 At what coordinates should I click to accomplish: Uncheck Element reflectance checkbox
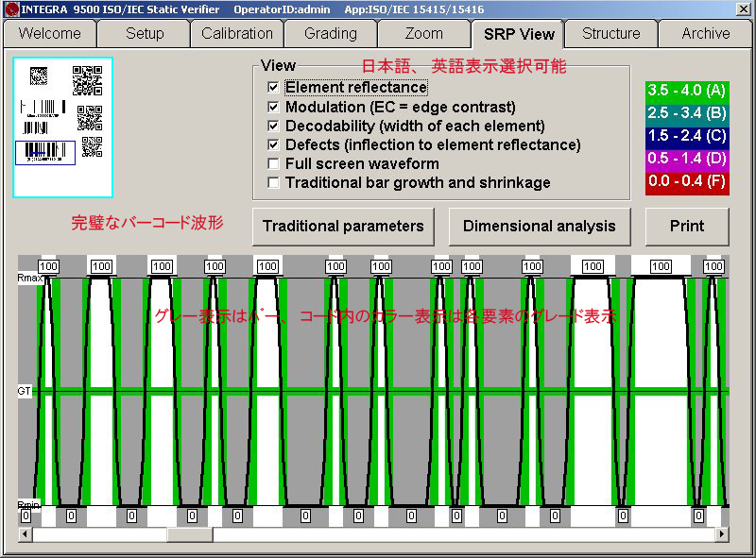pyautogui.click(x=273, y=88)
